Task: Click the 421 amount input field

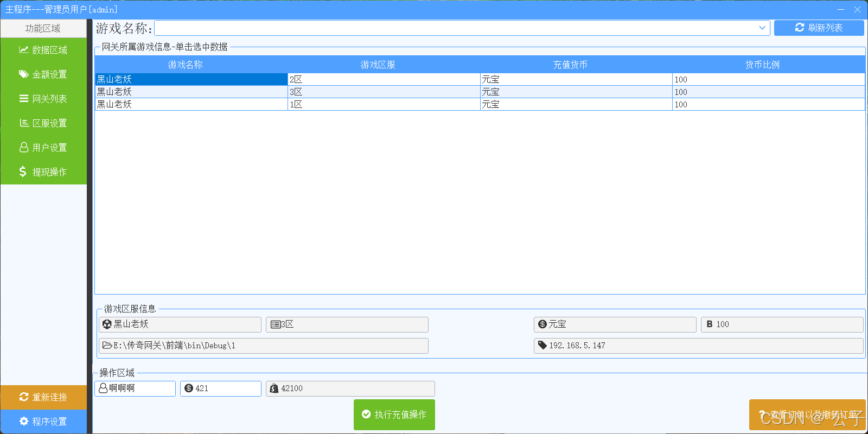Action: click(x=221, y=388)
